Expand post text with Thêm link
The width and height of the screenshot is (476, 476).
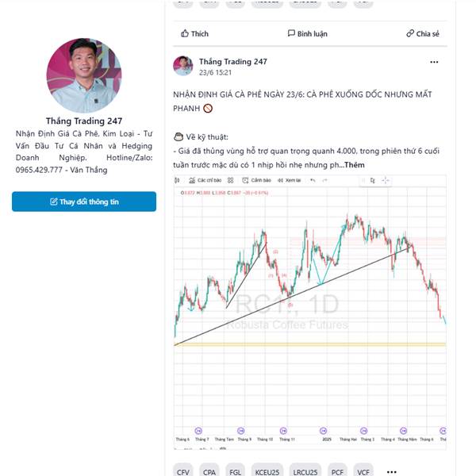click(x=355, y=165)
